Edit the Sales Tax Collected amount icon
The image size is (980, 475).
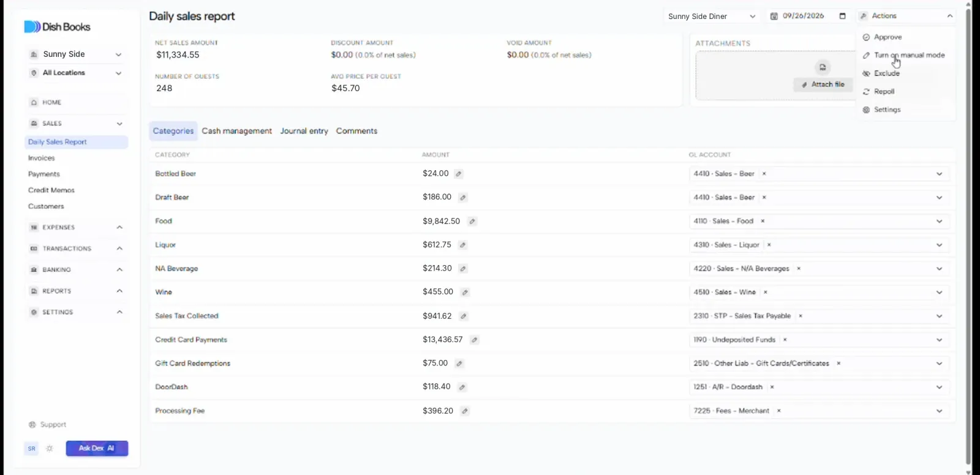coord(464,316)
